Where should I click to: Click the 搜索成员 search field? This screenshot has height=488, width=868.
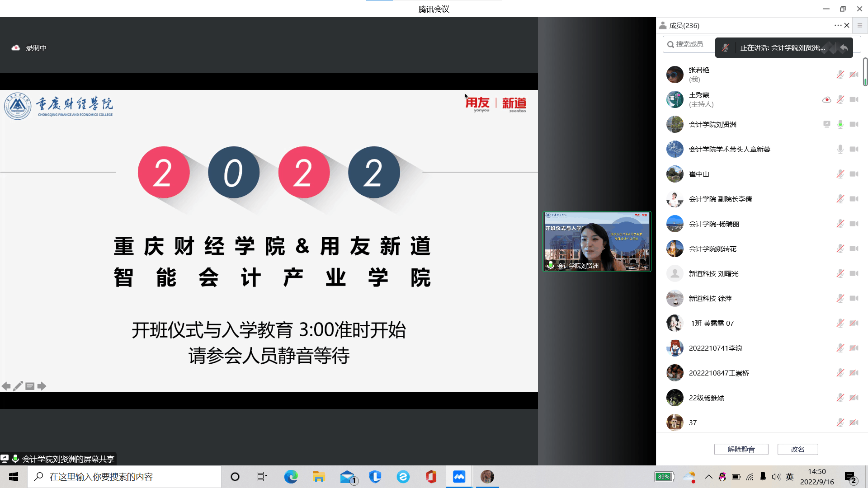pyautogui.click(x=689, y=44)
